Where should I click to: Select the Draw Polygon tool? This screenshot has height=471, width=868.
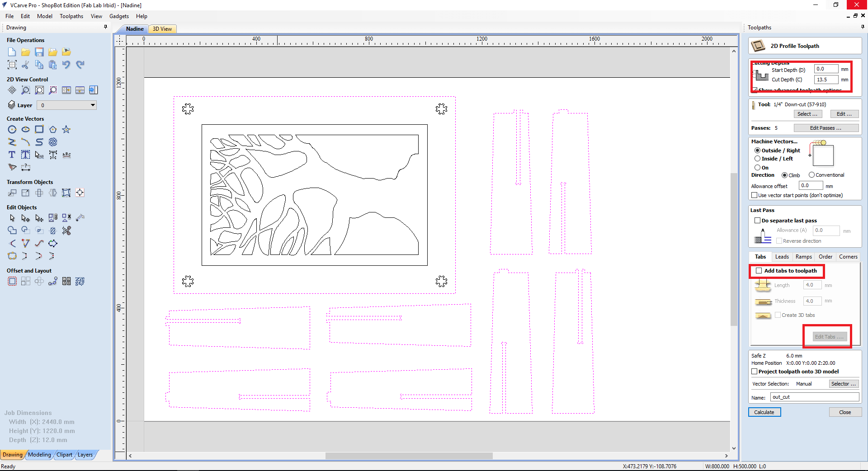point(53,129)
